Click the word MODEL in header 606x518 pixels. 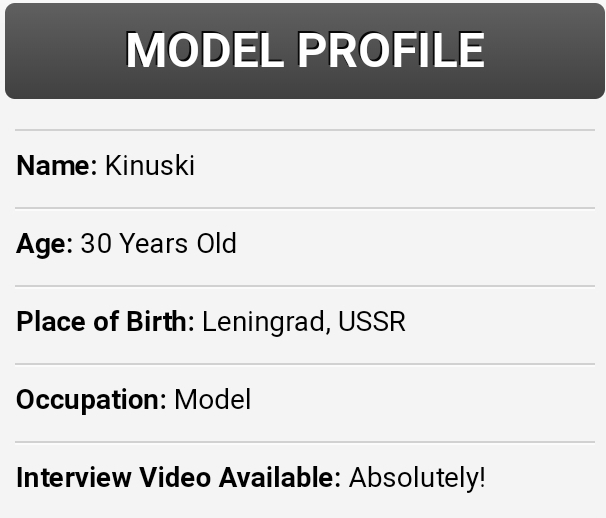[205, 50]
